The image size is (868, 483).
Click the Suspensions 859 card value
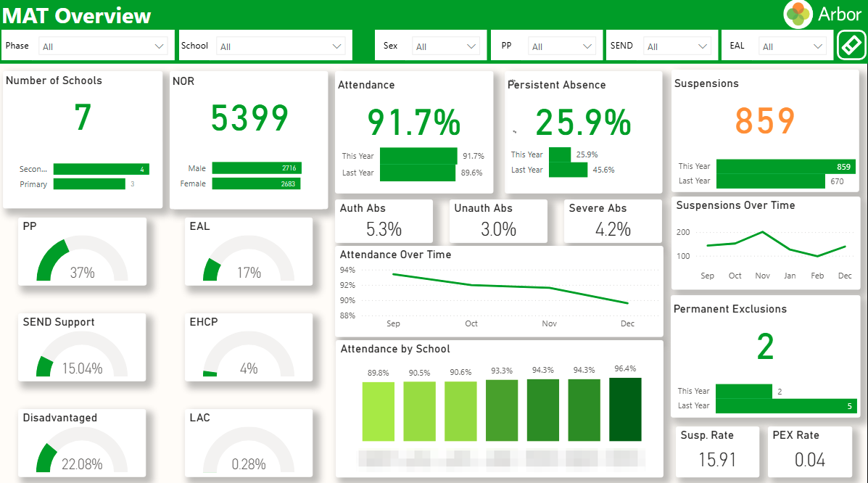coord(764,121)
